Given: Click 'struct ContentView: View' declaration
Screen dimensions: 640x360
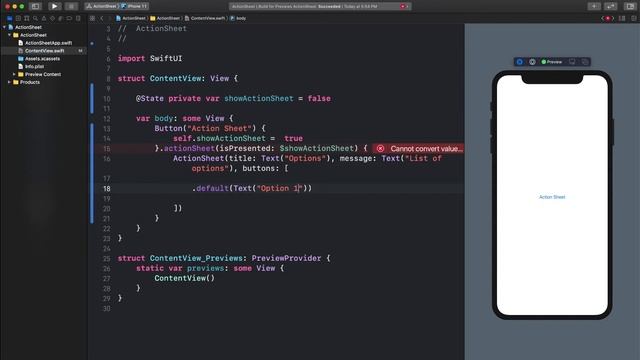Looking at the screenshot, I should (177, 78).
